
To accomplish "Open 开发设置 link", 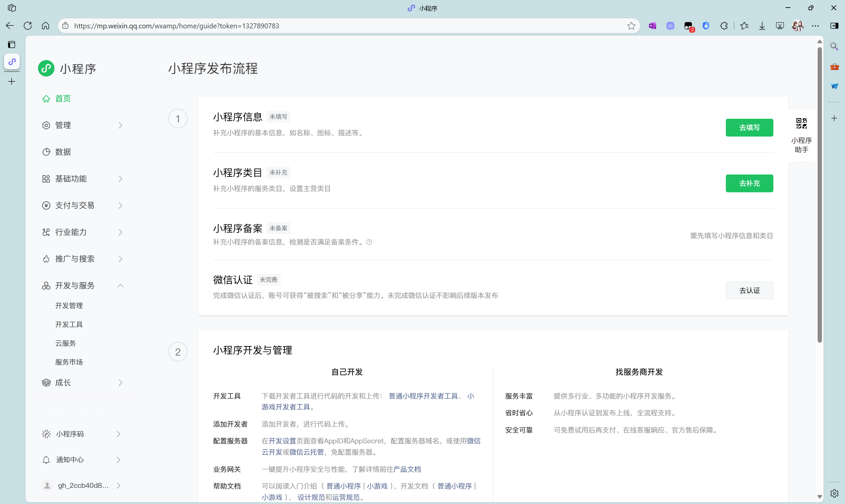I will coord(282,441).
